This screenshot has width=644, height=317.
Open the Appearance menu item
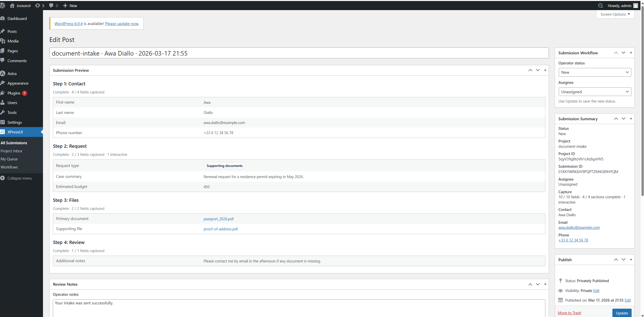[x=18, y=83]
